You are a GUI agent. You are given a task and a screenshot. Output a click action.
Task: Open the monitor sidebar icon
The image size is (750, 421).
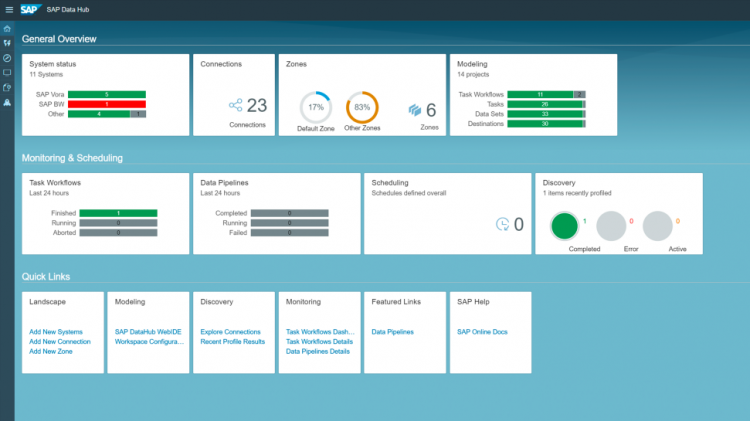click(7, 73)
